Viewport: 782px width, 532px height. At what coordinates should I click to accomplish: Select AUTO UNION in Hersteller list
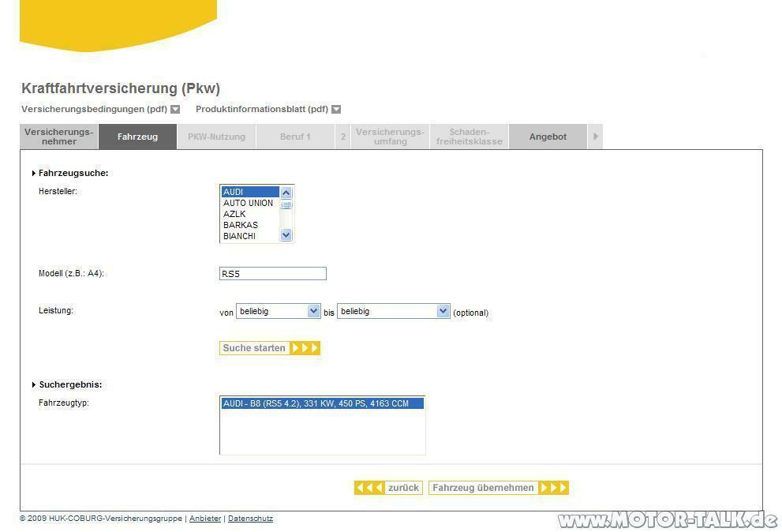tap(248, 203)
